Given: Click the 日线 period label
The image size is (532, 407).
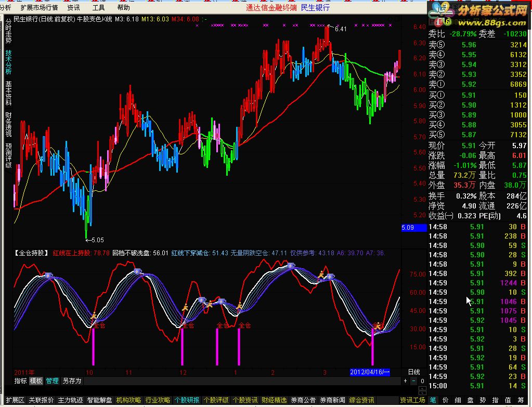Looking at the screenshot, I should point(413,372).
